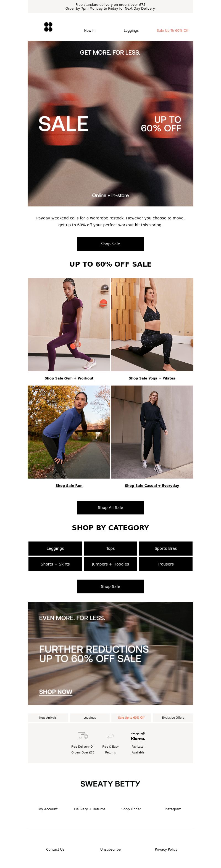The height and width of the screenshot is (868, 221).
Task: Click the Sweaty Betty wordmark in footer
Action: tap(110, 784)
